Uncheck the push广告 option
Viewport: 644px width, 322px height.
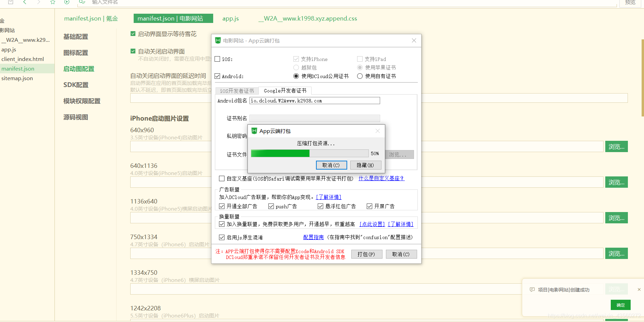point(271,206)
